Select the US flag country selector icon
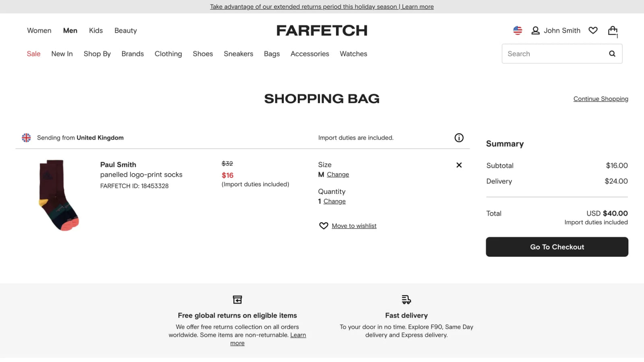 point(517,30)
